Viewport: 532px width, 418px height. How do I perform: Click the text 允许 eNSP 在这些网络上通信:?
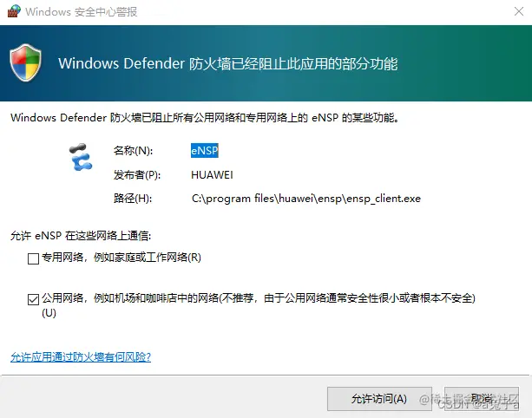point(81,236)
